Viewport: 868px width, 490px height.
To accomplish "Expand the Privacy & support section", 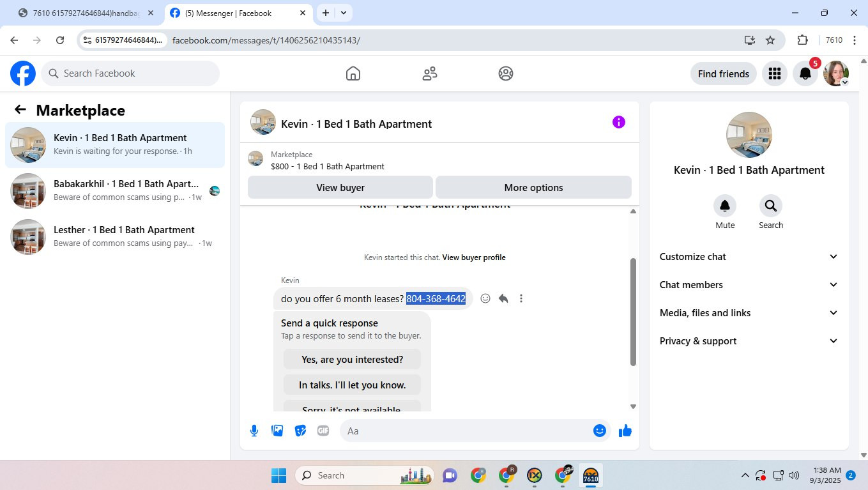I will pyautogui.click(x=749, y=341).
